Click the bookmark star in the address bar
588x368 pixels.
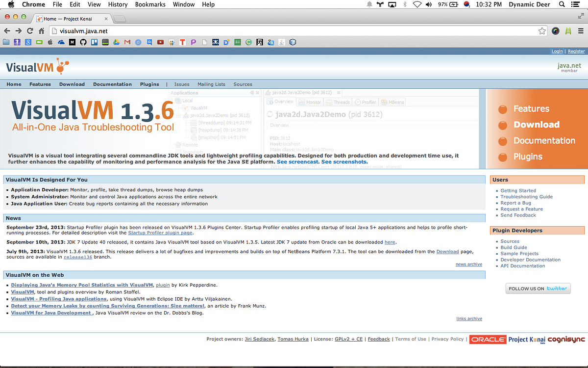pos(542,30)
